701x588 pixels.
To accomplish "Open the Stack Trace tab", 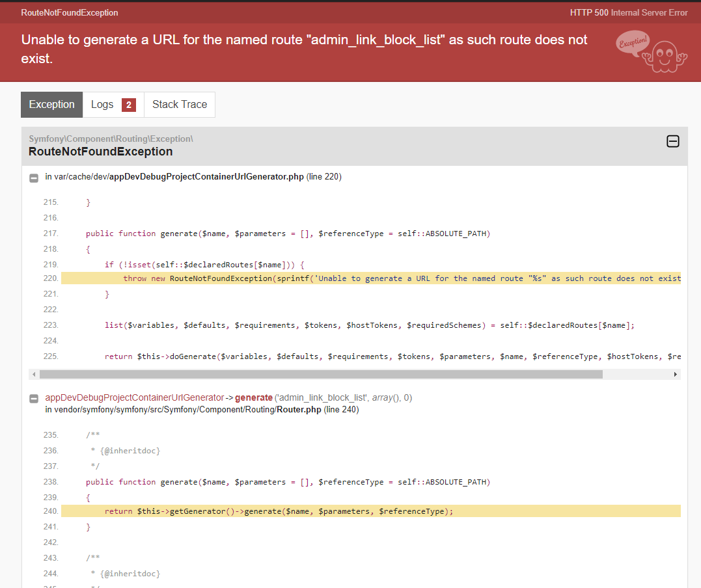I will [180, 105].
